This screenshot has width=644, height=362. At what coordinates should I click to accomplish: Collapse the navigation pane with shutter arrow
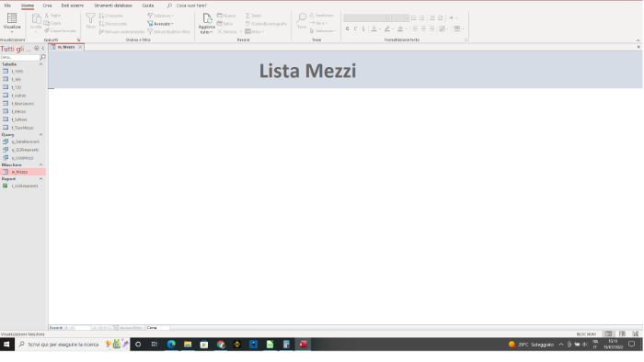pyautogui.click(x=42, y=49)
